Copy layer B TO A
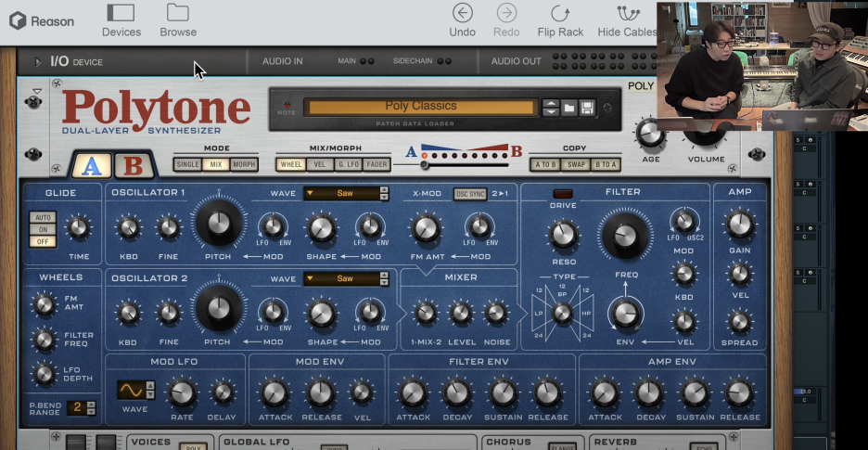The height and width of the screenshot is (450, 868). [606, 164]
